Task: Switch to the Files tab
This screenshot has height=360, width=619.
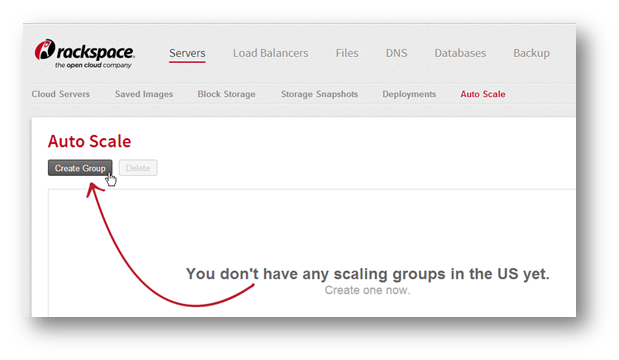Action: (347, 53)
